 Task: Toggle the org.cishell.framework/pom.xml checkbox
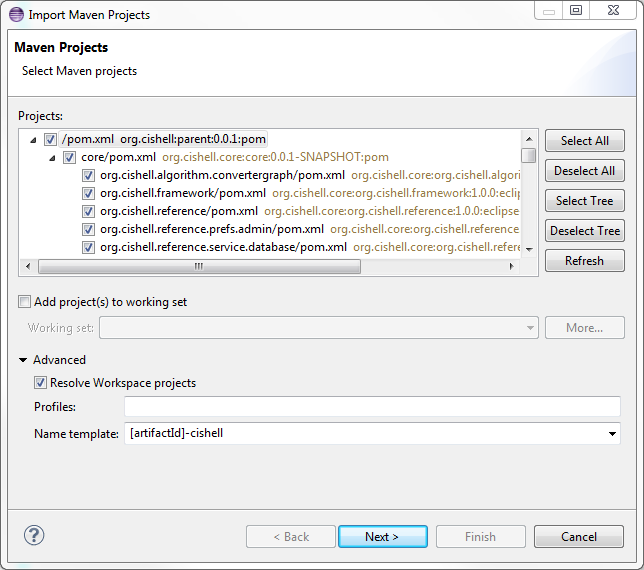pos(88,193)
